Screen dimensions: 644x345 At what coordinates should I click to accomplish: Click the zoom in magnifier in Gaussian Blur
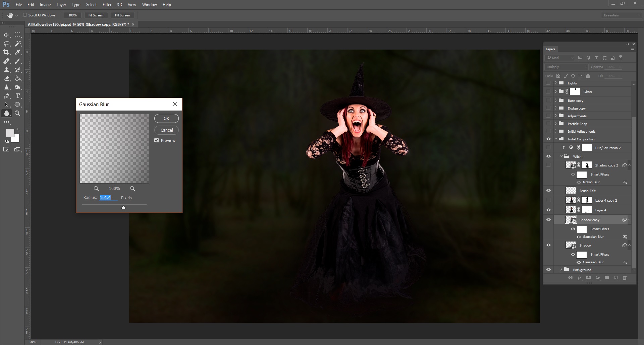pos(132,189)
